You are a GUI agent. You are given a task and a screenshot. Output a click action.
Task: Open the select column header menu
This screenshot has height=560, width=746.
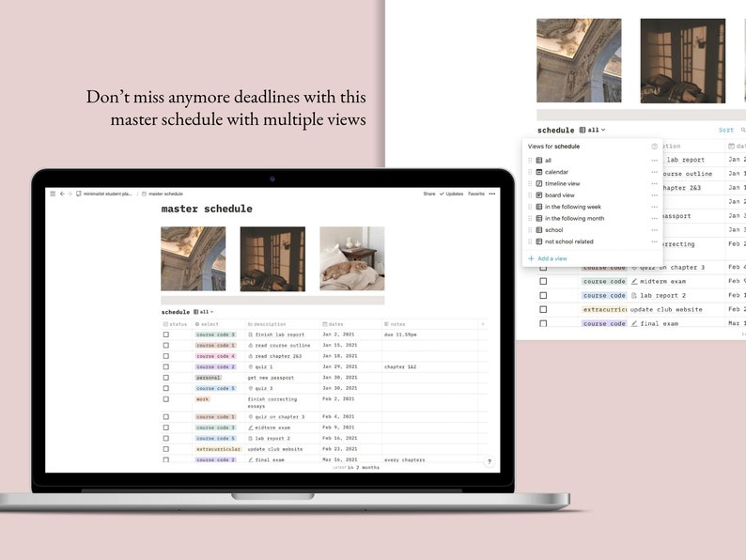(x=207, y=324)
